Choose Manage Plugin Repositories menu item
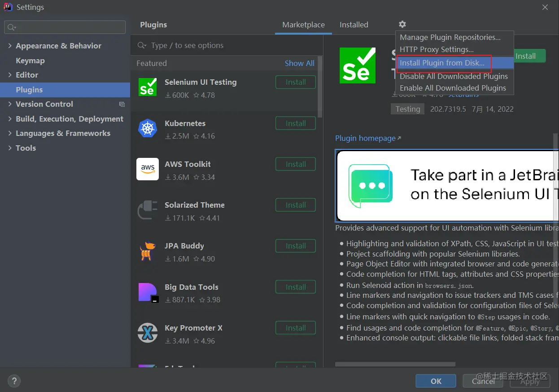559x392 pixels. point(454,37)
